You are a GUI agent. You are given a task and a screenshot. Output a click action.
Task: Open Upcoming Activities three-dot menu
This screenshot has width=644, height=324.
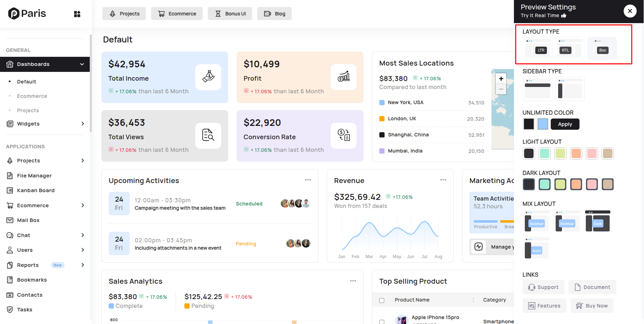[x=308, y=180]
